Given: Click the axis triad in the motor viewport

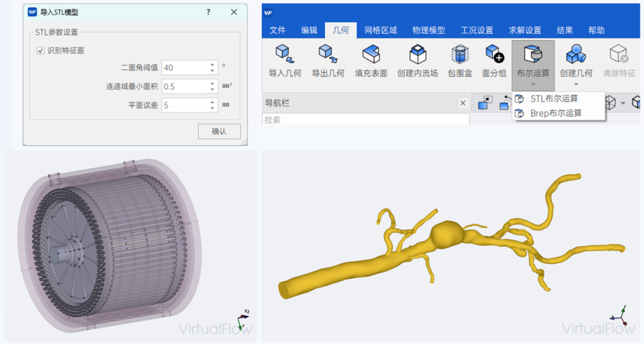Looking at the screenshot, I should 243,320.
